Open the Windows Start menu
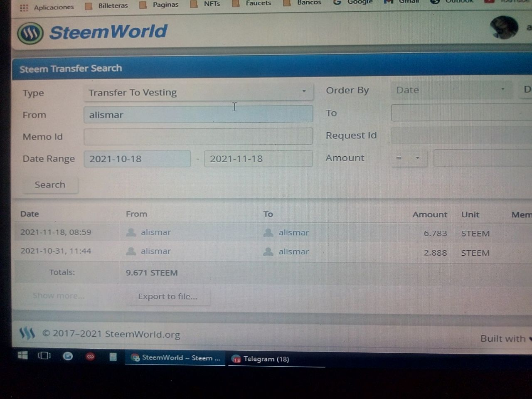This screenshot has width=532, height=399. click(x=23, y=355)
